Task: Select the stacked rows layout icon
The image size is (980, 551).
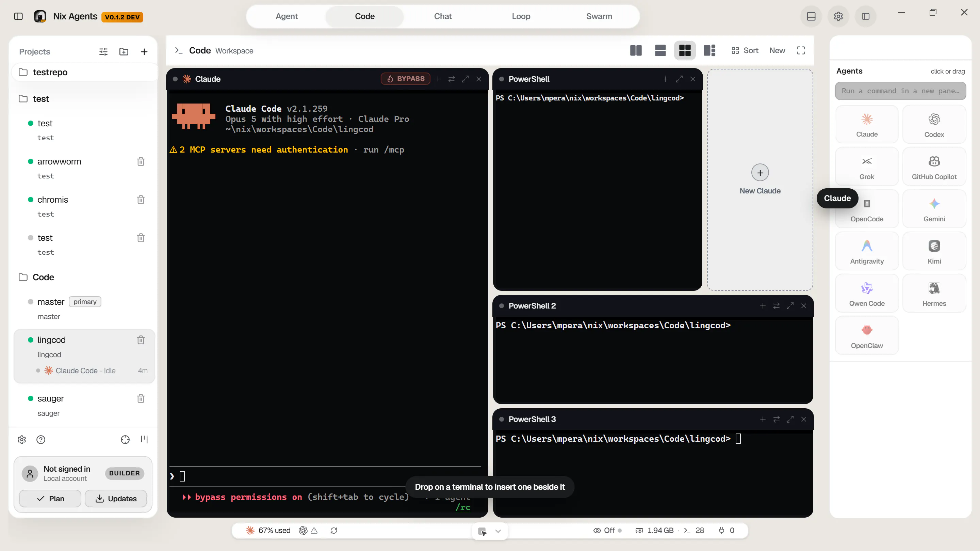Action: click(660, 51)
